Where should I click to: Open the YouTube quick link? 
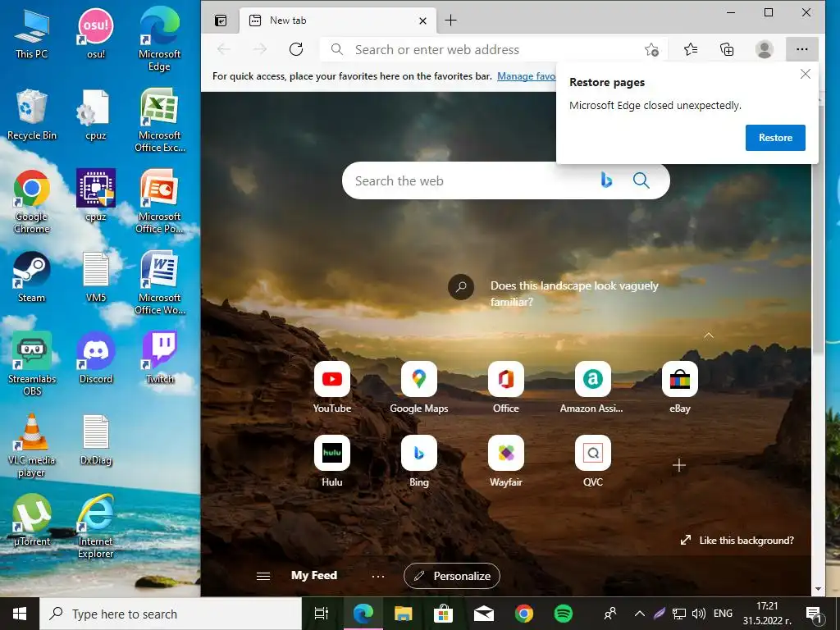[x=332, y=387]
